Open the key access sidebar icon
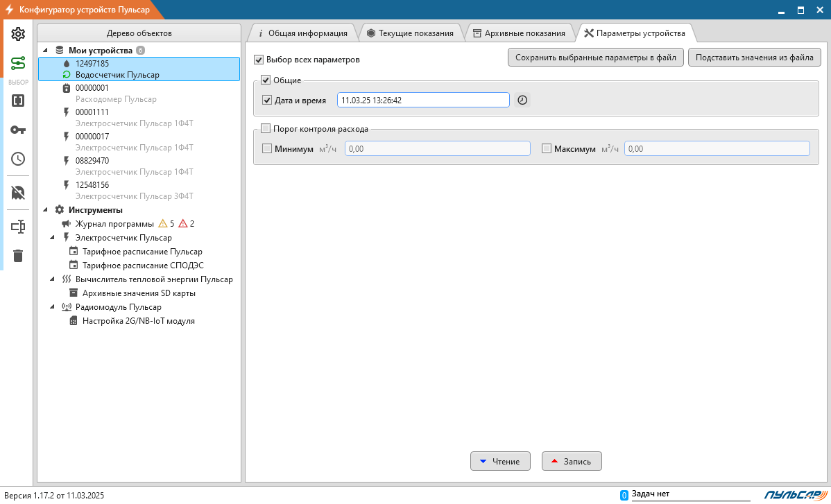The image size is (831, 504). pos(18,130)
